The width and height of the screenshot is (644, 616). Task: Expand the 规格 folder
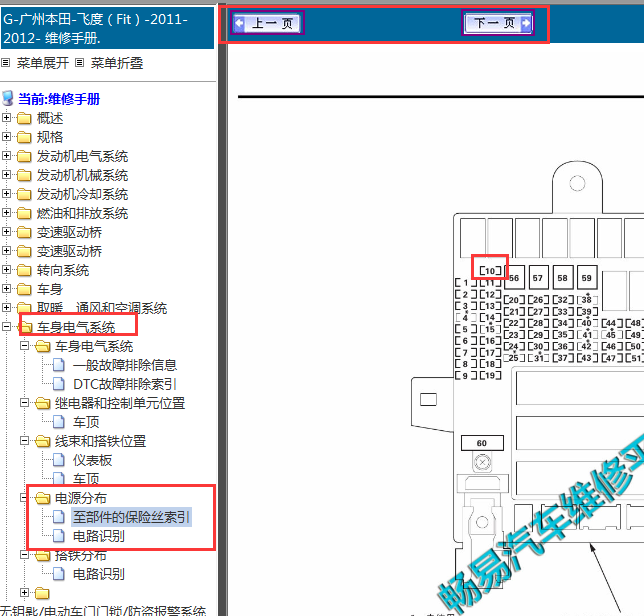(6, 136)
